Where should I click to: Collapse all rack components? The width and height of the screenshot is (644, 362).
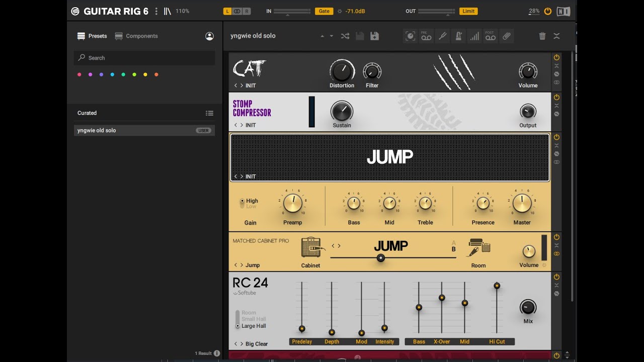(x=556, y=36)
